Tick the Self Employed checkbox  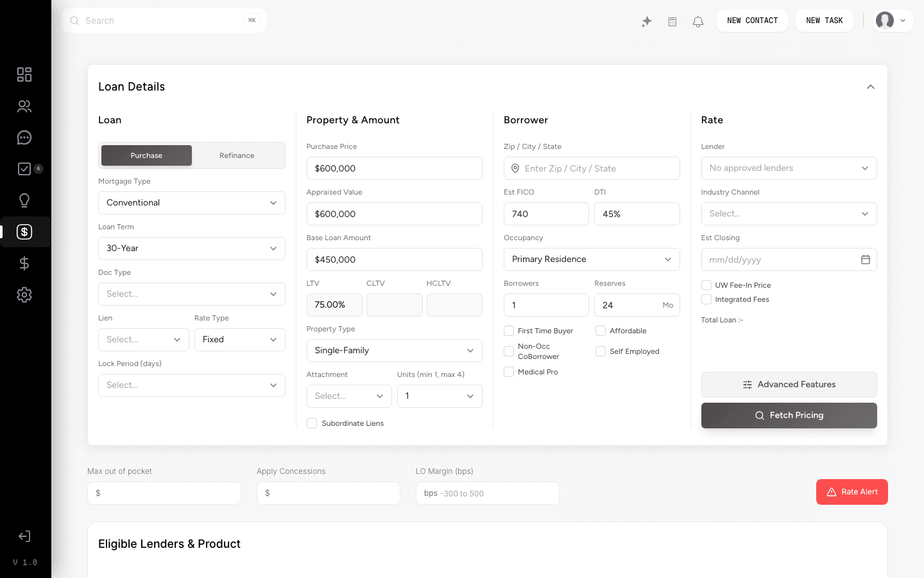tap(601, 351)
